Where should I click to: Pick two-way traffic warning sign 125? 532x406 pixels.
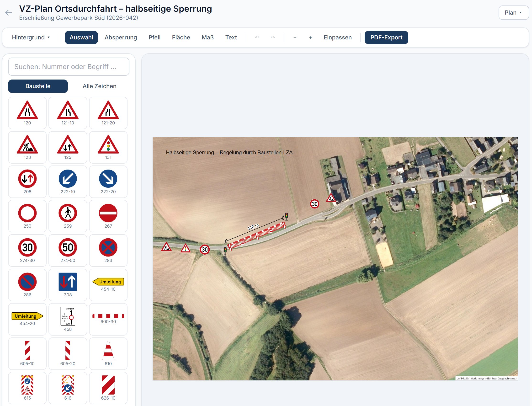[68, 147]
